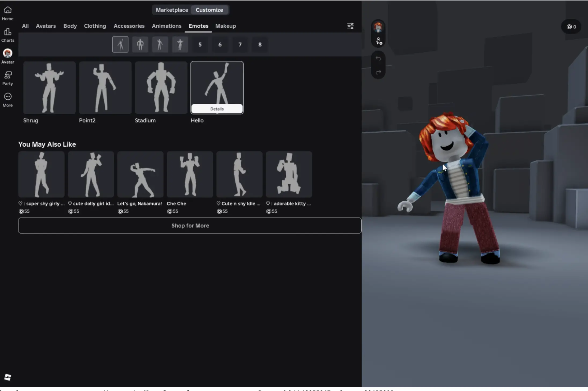588x391 pixels.
Task: Select emote slot 3
Action: click(160, 44)
